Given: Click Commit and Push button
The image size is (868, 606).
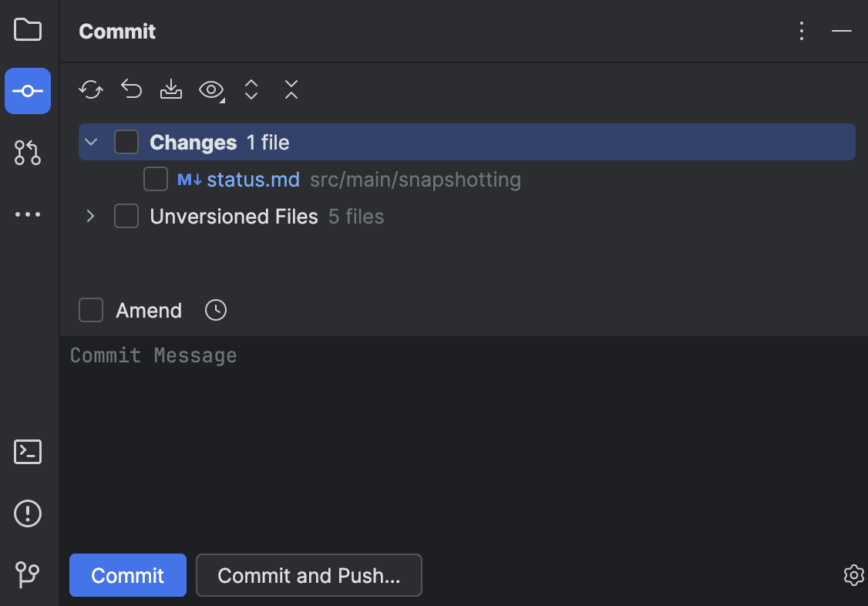Looking at the screenshot, I should click(x=308, y=575).
